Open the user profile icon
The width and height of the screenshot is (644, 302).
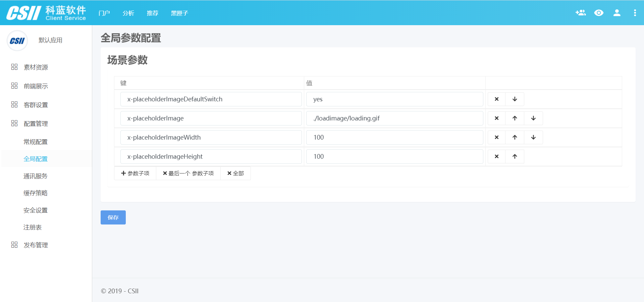pyautogui.click(x=617, y=13)
